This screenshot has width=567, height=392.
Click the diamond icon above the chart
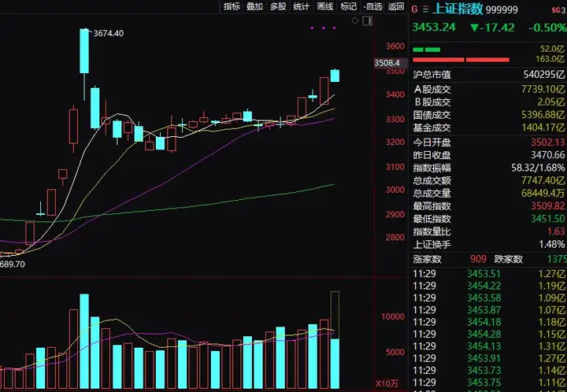pos(355,21)
